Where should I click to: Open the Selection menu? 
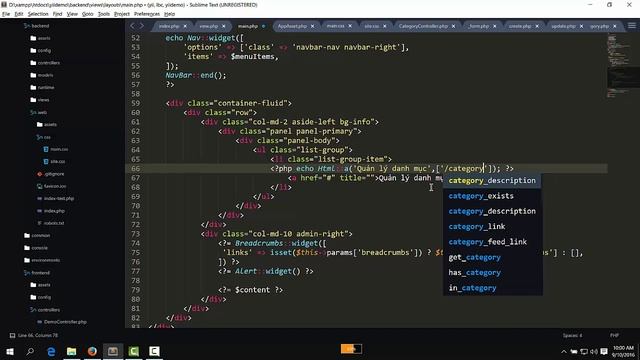click(x=38, y=14)
